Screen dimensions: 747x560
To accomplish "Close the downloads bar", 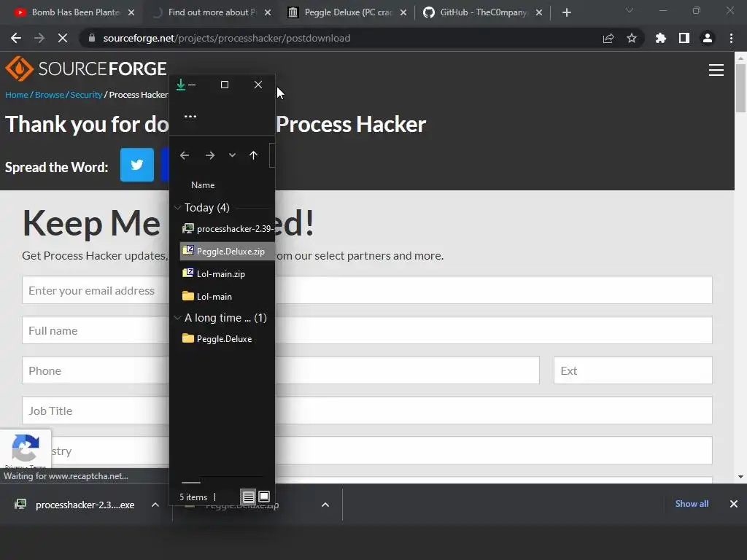I will click(x=734, y=504).
